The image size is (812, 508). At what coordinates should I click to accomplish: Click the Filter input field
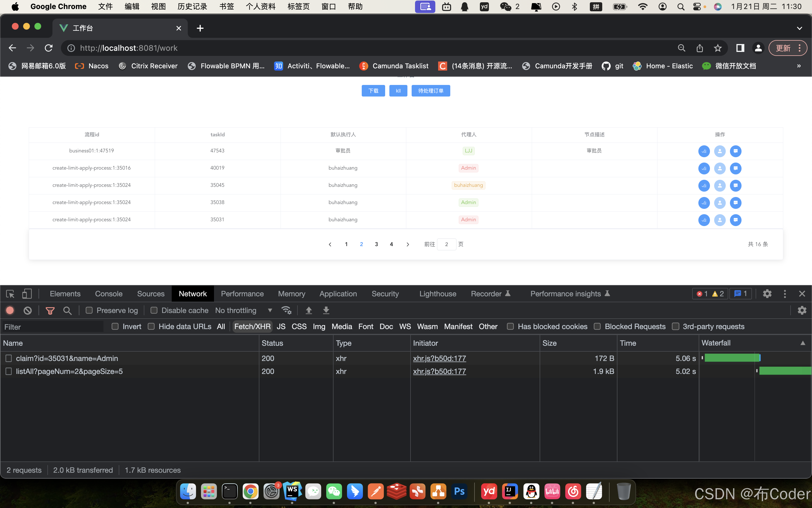point(53,327)
